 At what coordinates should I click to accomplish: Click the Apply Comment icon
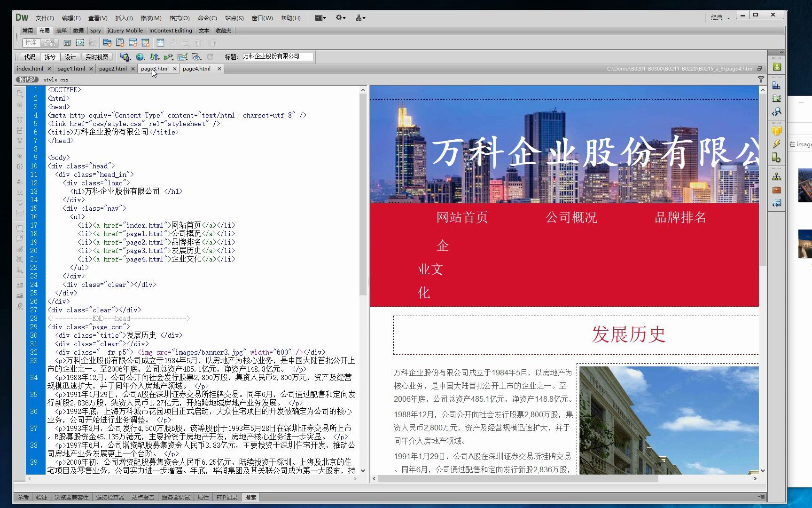[20, 228]
